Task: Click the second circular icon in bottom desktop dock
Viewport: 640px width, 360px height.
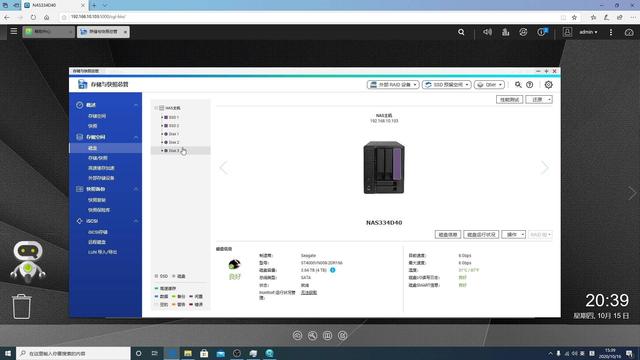Action: [312, 336]
